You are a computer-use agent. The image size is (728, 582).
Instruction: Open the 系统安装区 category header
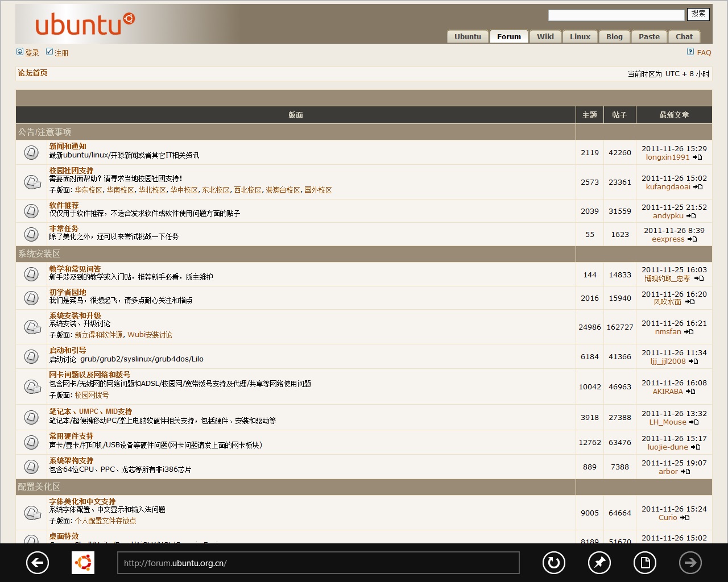click(x=39, y=253)
